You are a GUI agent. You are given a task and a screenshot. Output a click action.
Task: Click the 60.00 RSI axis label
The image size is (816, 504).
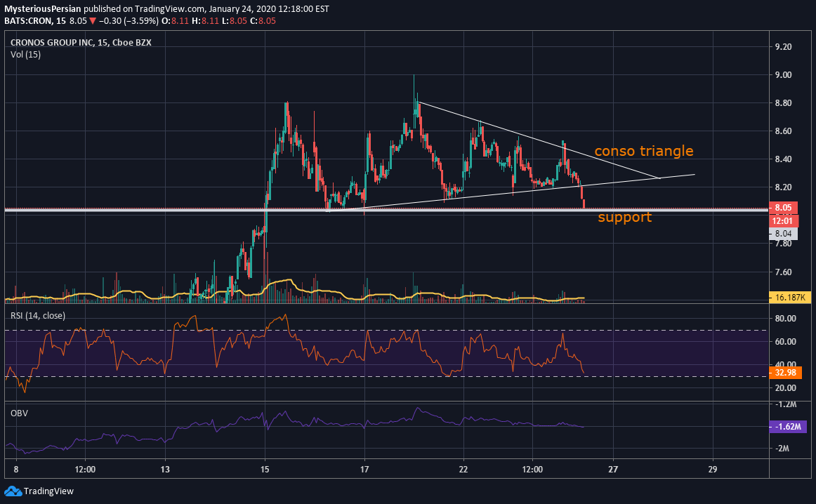pyautogui.click(x=785, y=342)
